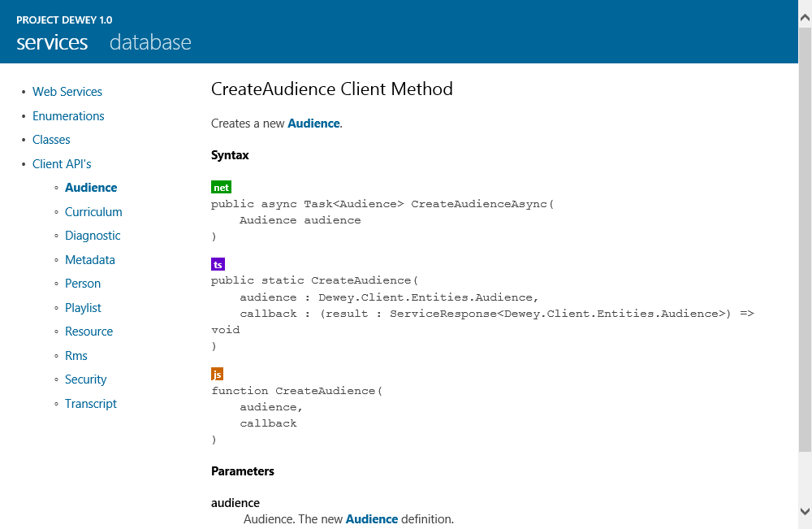Open the Playlist API link
Viewport: 812px width, 529px height.
pyautogui.click(x=83, y=308)
